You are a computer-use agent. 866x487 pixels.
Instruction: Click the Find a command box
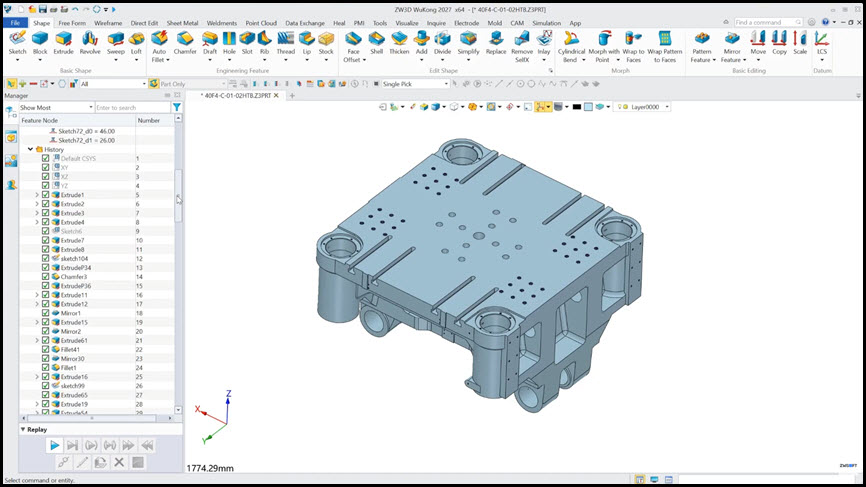[768, 23]
